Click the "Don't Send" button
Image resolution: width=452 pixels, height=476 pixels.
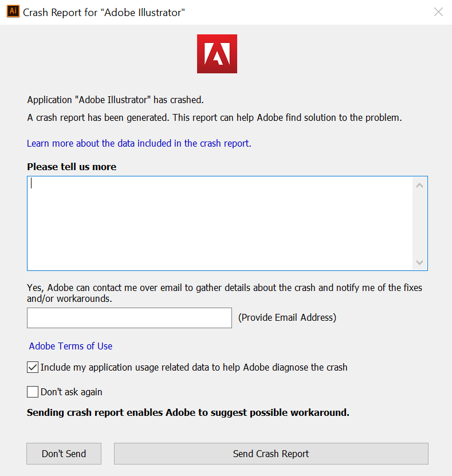pos(64,454)
